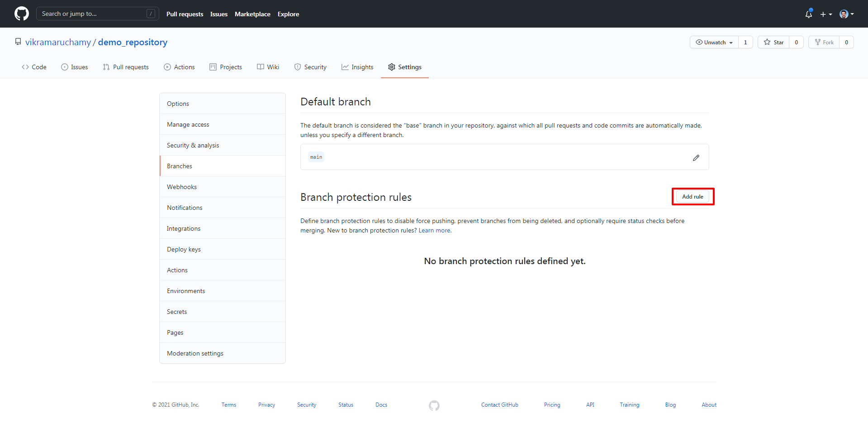
Task: Edit the default branch with the pencil icon
Action: (696, 157)
